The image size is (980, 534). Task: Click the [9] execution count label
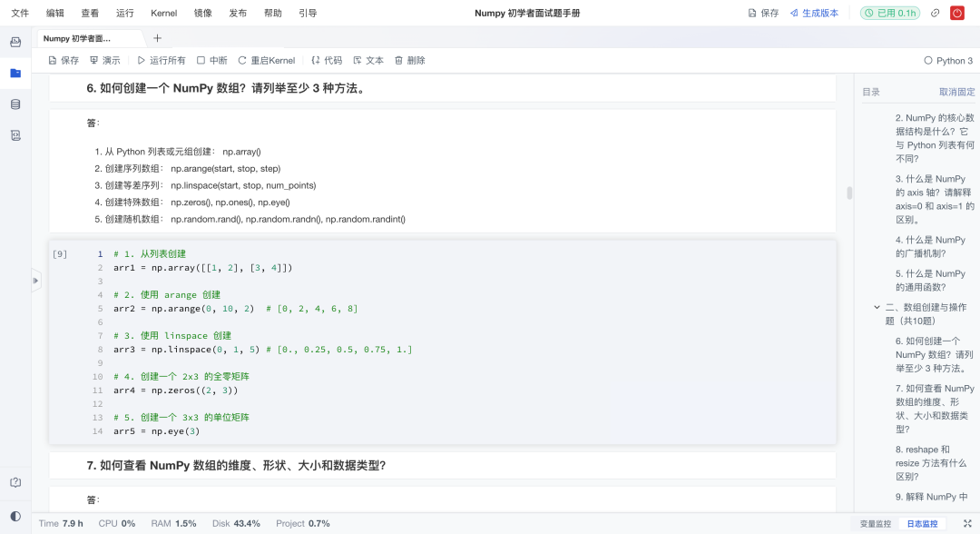(x=59, y=254)
